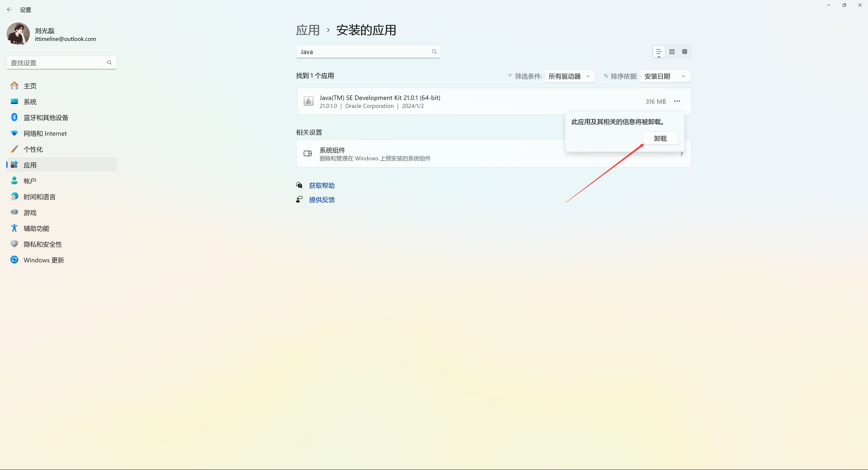
Task: Switch to grid view layout
Action: pyautogui.click(x=672, y=52)
